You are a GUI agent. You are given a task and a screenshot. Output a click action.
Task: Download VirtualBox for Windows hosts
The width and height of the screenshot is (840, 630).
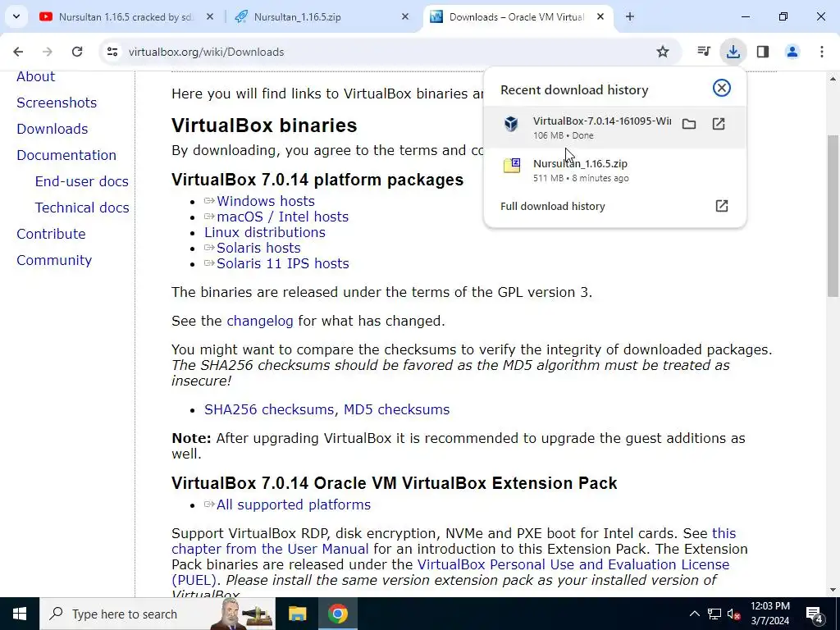266,202
